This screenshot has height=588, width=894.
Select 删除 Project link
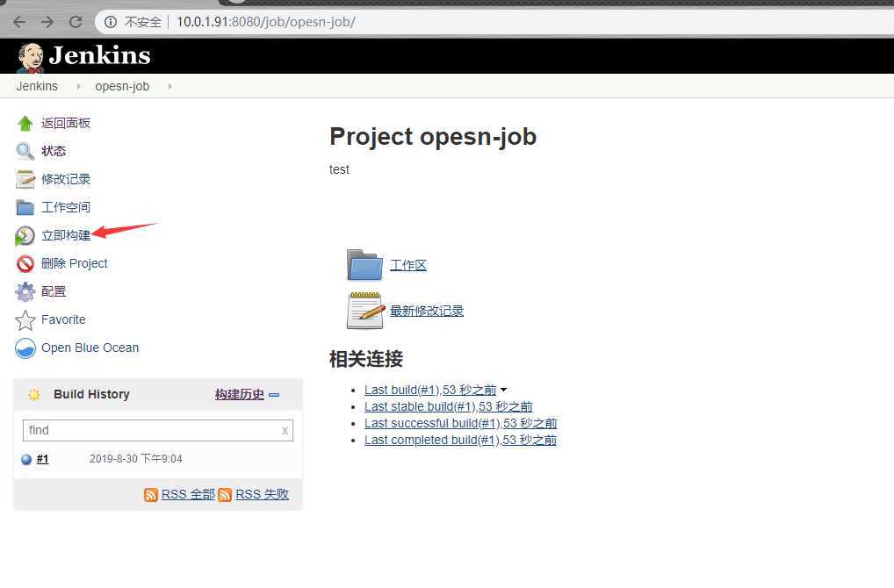(x=74, y=263)
